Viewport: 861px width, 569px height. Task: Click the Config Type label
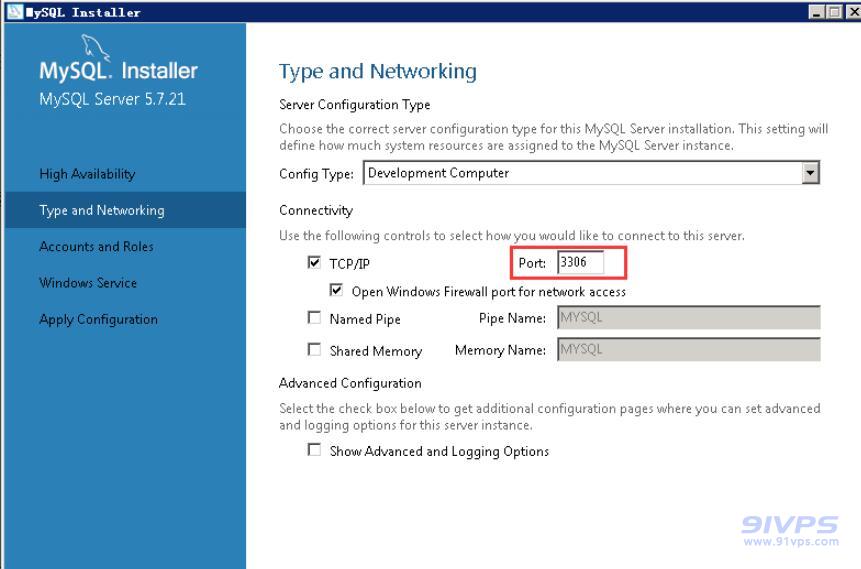[x=316, y=174]
